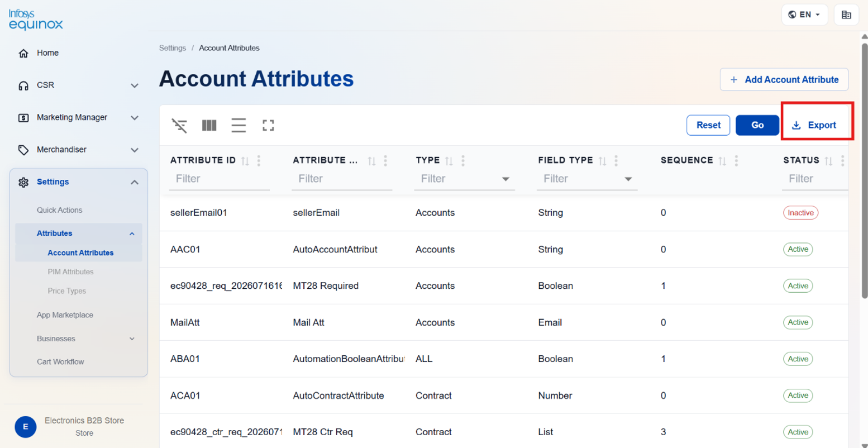Go to Home in sidebar
This screenshot has width=868, height=448.
[47, 53]
